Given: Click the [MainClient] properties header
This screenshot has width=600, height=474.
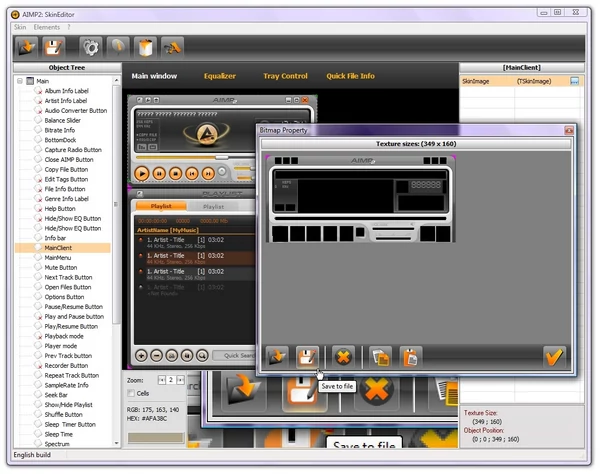Looking at the screenshot, I should [x=522, y=68].
